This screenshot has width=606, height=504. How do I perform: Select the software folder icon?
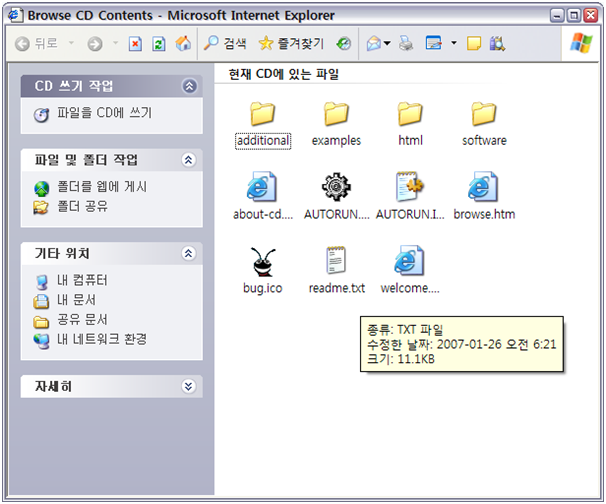click(x=484, y=114)
